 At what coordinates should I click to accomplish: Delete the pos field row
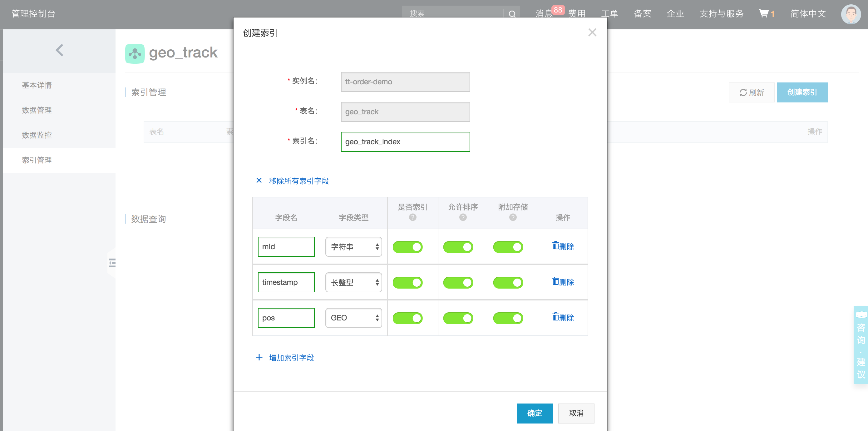(x=563, y=317)
